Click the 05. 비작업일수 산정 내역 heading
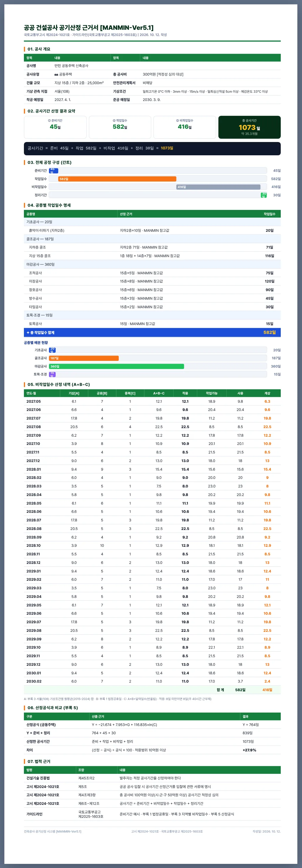The image size is (302, 868). coord(59,384)
